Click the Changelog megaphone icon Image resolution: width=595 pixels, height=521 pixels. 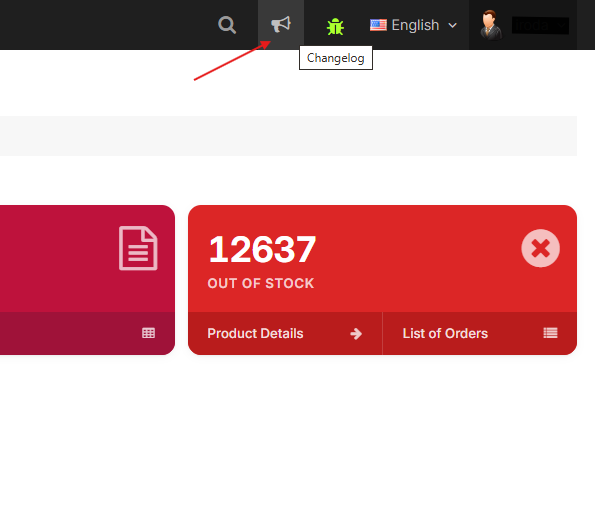[281, 25]
